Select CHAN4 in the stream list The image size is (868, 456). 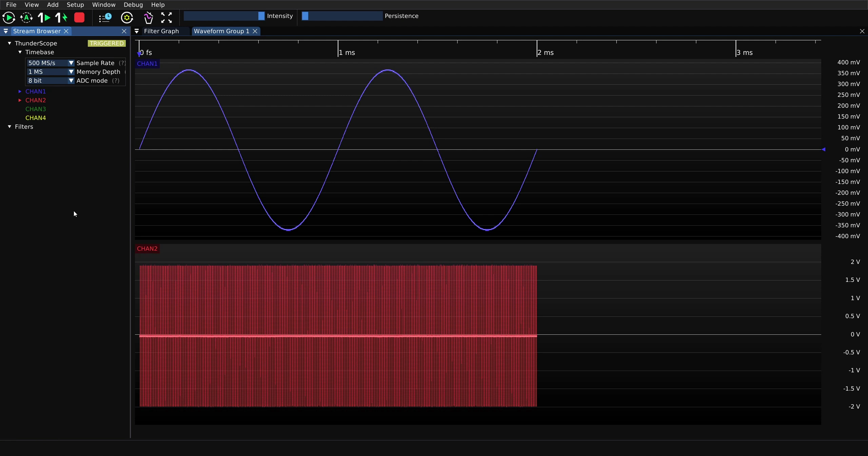click(36, 118)
